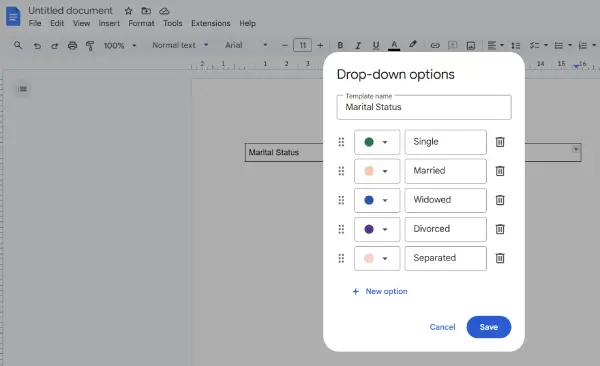Insert a link
This screenshot has width=600, height=366.
(x=435, y=46)
